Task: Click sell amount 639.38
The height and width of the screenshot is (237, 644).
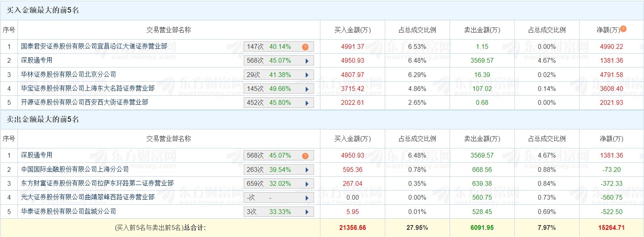Action: pos(482,184)
